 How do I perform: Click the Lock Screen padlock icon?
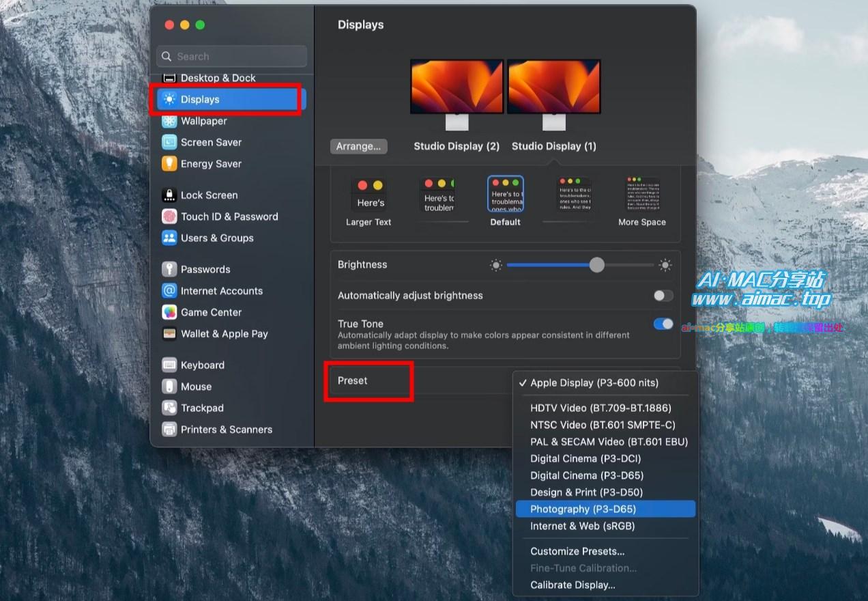[x=169, y=195]
